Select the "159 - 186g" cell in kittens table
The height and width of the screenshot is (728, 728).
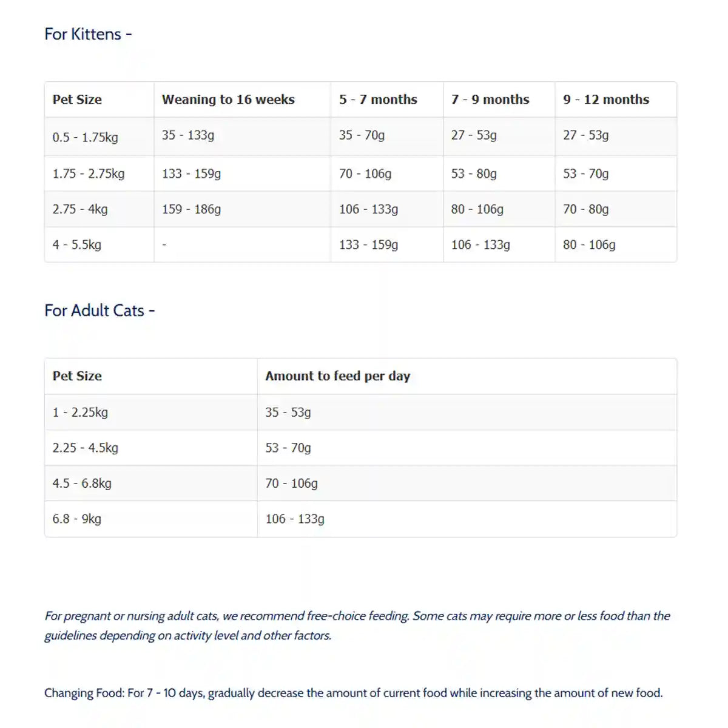click(191, 209)
